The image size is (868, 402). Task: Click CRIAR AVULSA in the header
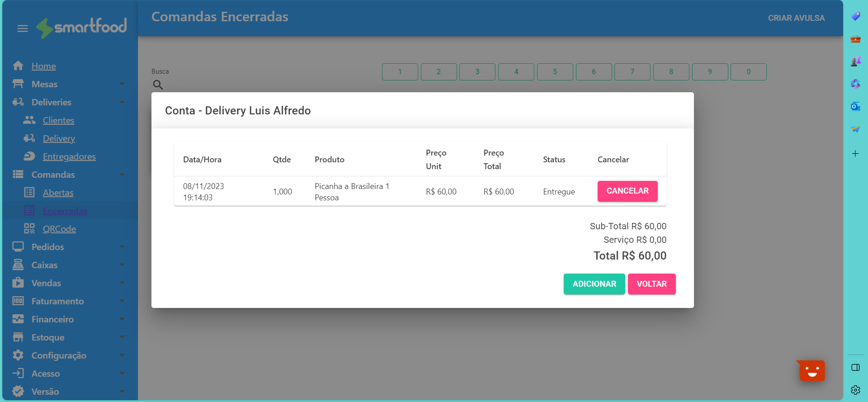[796, 18]
